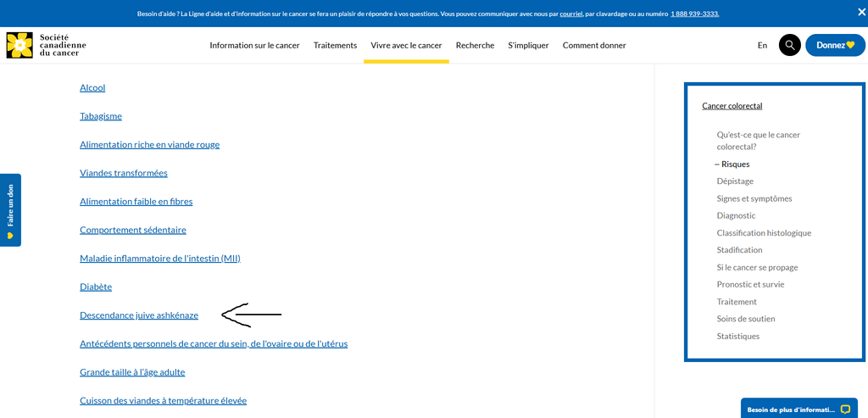Open the Cancer colorectal sidebar heading link
Image resolution: width=868 pixels, height=418 pixels.
(x=732, y=106)
